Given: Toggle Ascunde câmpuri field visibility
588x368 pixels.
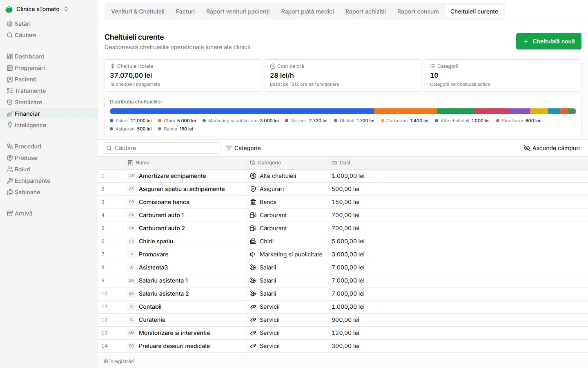Looking at the screenshot, I should [552, 148].
